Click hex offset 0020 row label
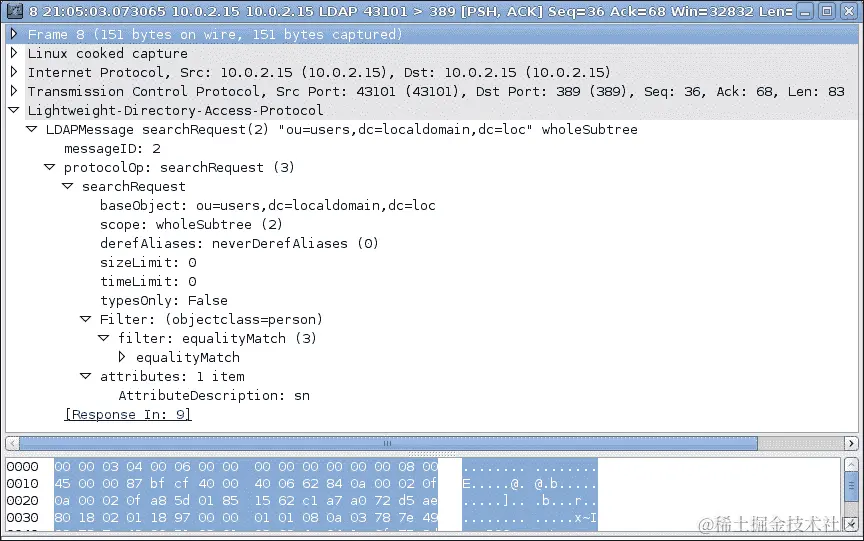 pyautogui.click(x=23, y=501)
